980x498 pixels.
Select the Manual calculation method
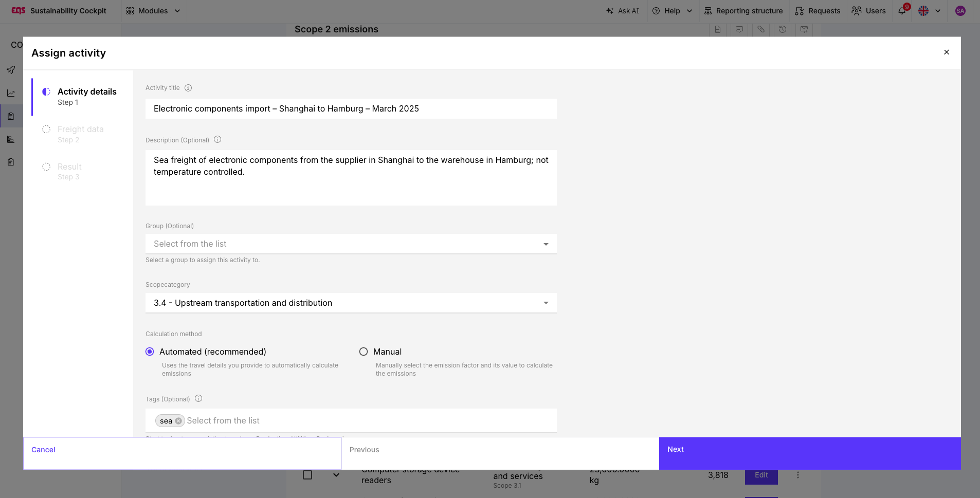tap(364, 352)
